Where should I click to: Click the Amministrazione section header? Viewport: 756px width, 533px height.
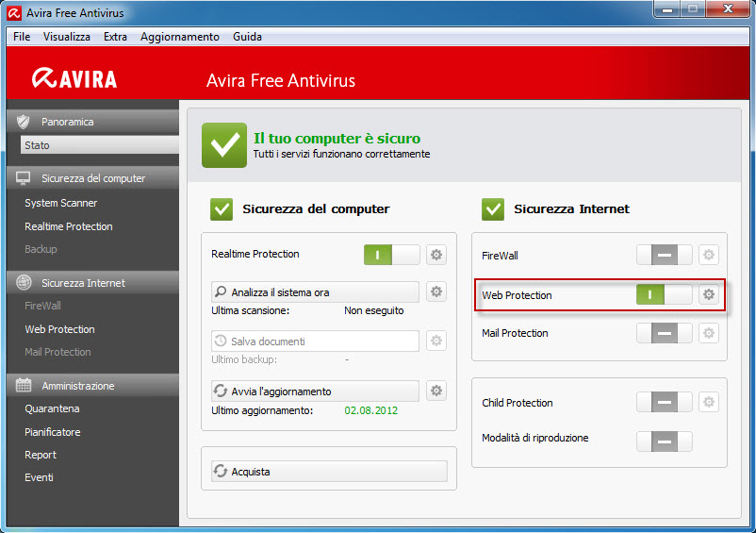(x=92, y=386)
